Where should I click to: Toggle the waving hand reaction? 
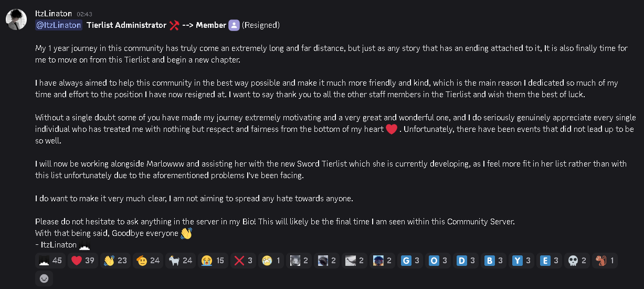pyautogui.click(x=115, y=261)
